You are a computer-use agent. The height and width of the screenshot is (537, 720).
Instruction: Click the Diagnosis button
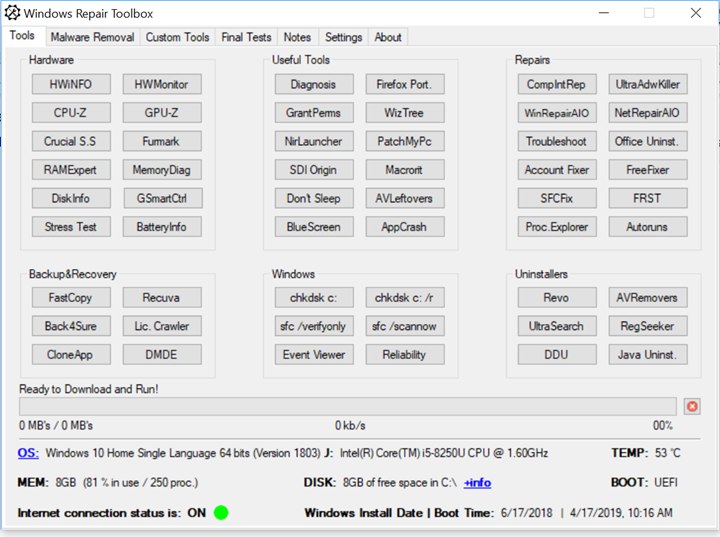click(x=314, y=85)
